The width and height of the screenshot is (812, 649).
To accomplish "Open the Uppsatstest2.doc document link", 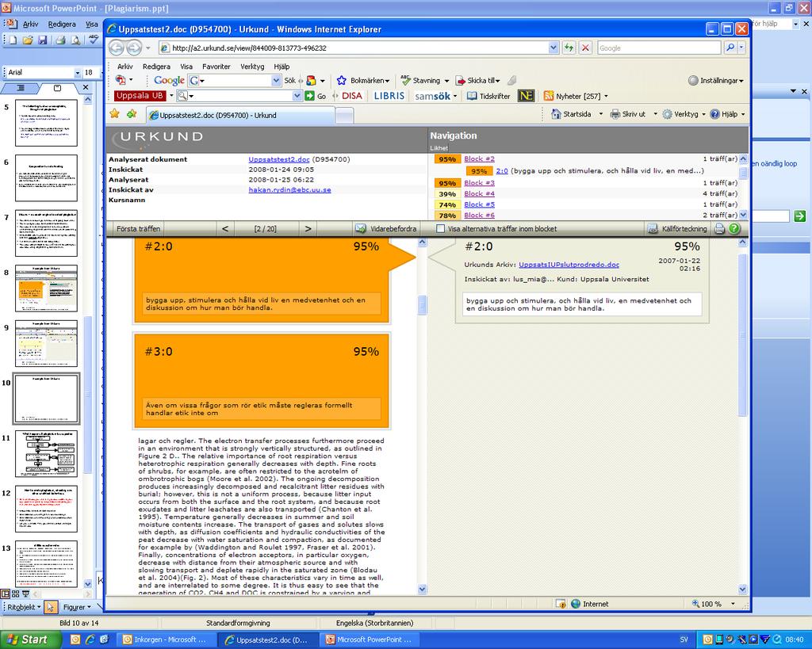I will (278, 159).
